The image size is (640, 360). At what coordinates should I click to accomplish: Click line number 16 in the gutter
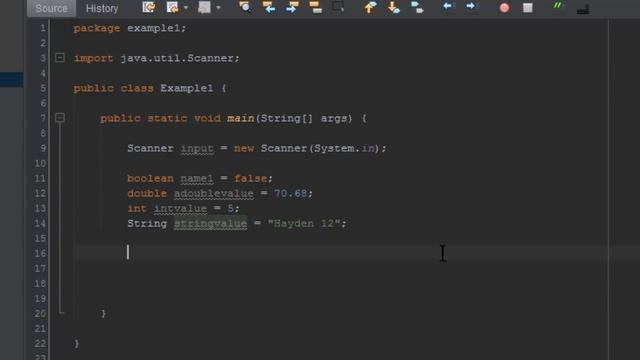40,253
